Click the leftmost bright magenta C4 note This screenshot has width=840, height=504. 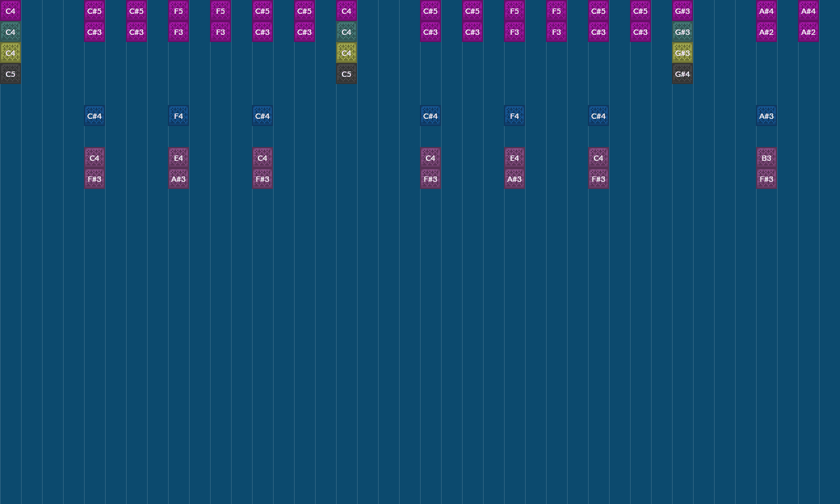(x=10, y=11)
